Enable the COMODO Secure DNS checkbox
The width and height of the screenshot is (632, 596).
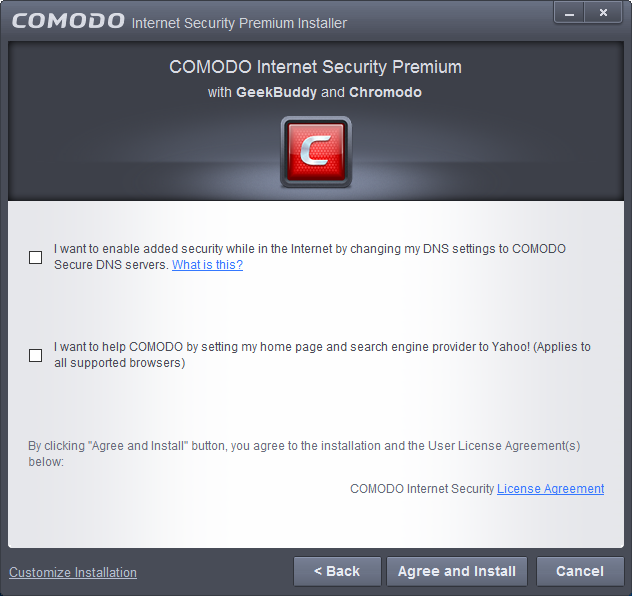35,257
